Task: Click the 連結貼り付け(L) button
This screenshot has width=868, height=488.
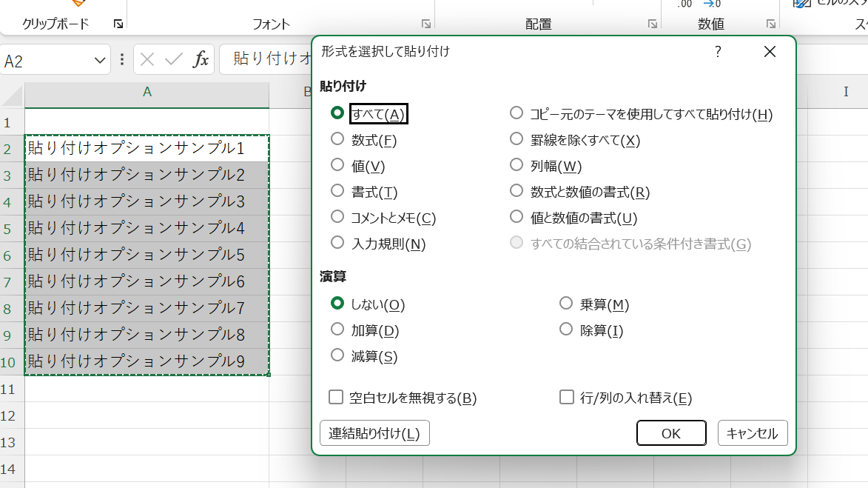Action: tap(374, 433)
